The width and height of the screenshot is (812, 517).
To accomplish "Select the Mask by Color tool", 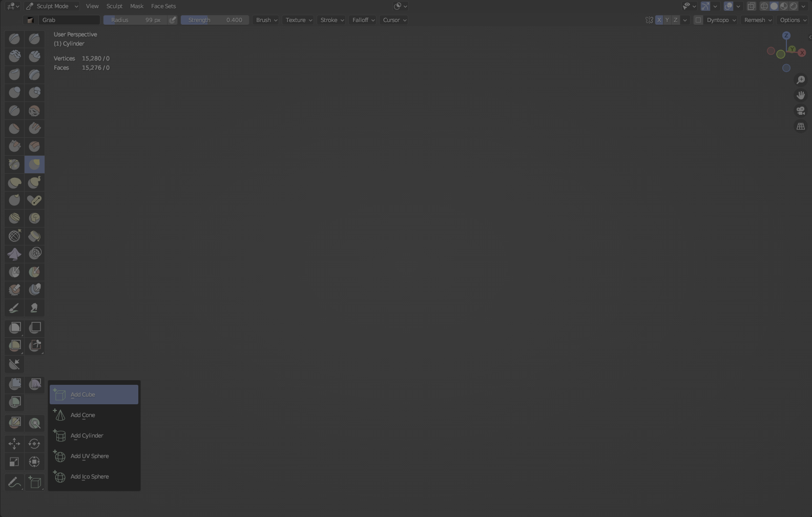I will click(x=34, y=423).
